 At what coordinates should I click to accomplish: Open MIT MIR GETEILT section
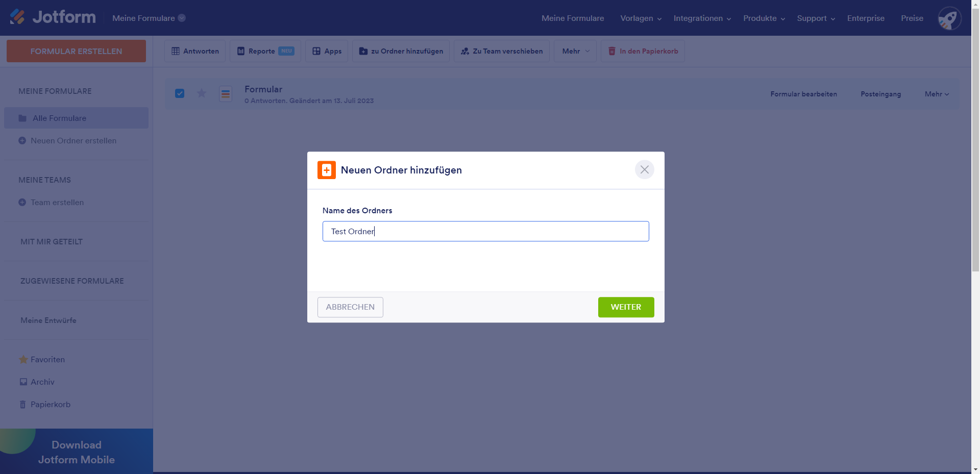(52, 242)
